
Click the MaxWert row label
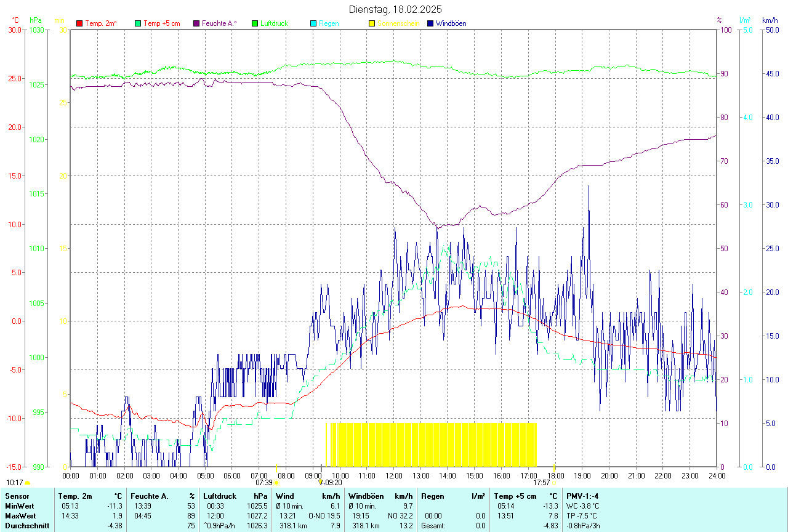(x=21, y=515)
